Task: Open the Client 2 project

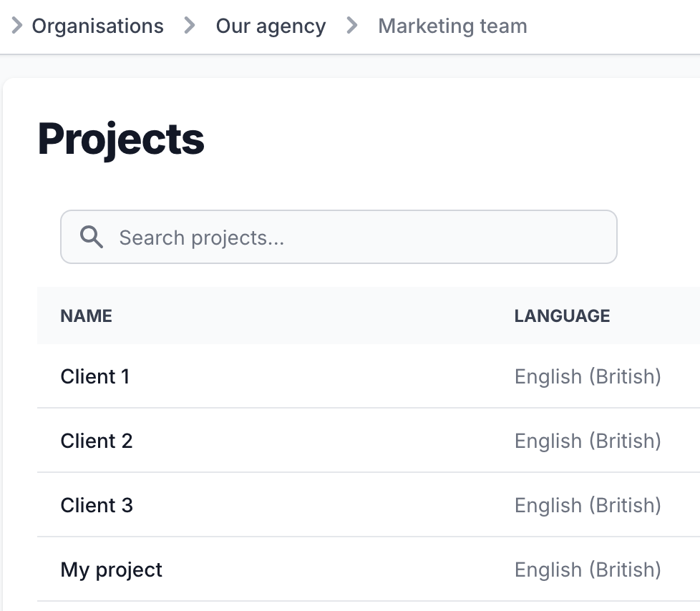Action: point(97,441)
